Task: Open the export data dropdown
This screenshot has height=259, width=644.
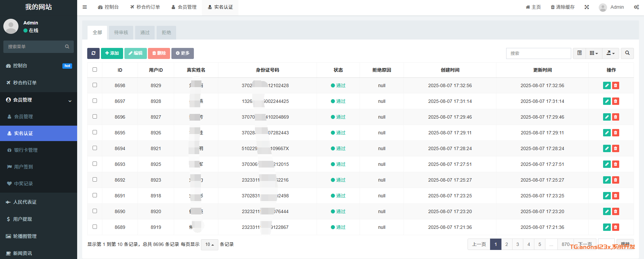Action: point(610,53)
